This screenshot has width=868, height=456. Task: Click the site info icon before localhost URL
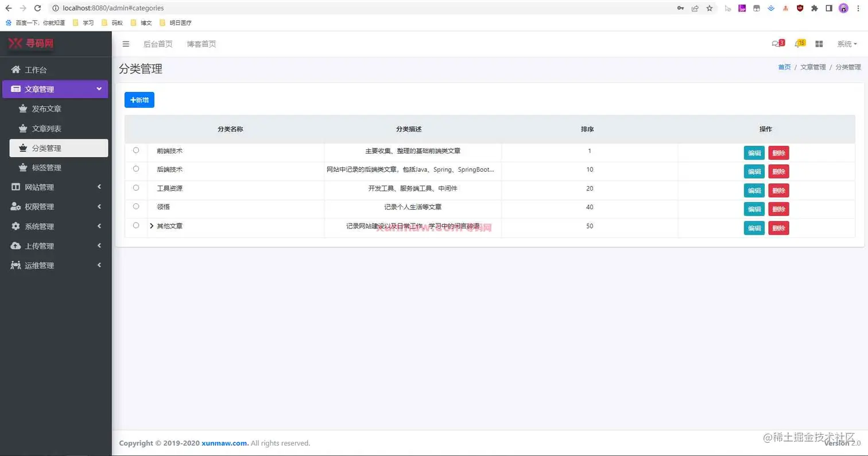click(55, 8)
